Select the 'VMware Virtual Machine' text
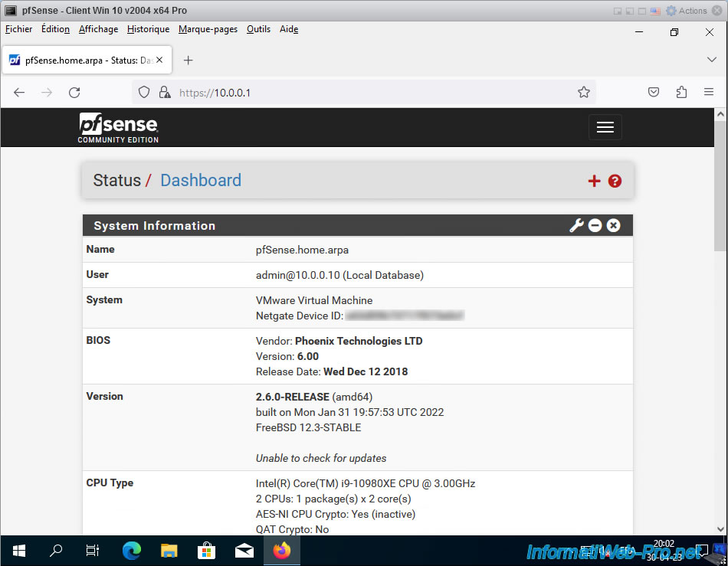This screenshot has width=728, height=566. (314, 301)
